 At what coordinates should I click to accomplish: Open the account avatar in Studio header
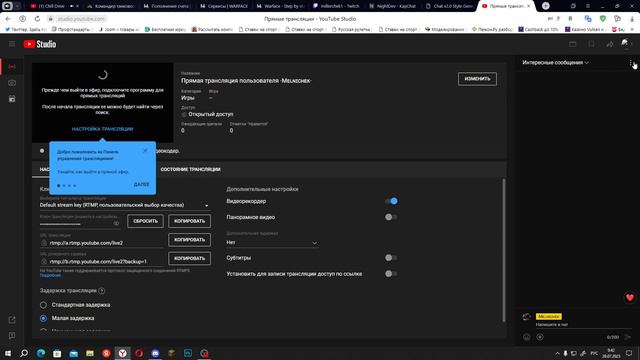625,44
